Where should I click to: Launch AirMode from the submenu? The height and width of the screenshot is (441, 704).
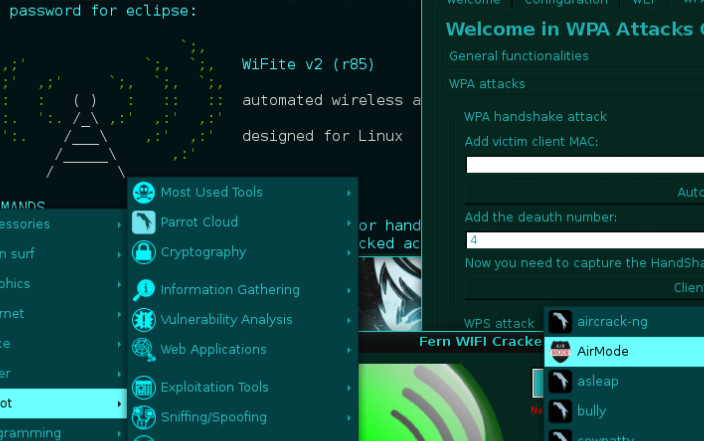pos(624,351)
